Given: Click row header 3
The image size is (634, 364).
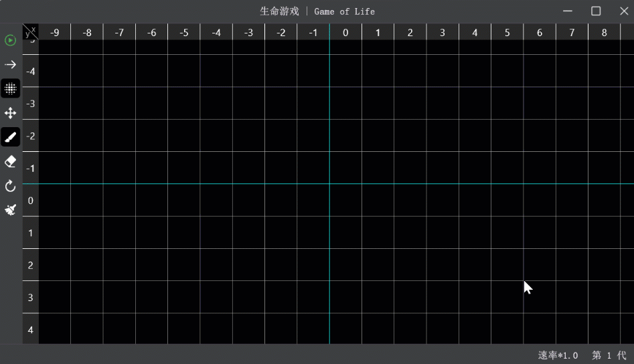Looking at the screenshot, I should [x=31, y=297].
